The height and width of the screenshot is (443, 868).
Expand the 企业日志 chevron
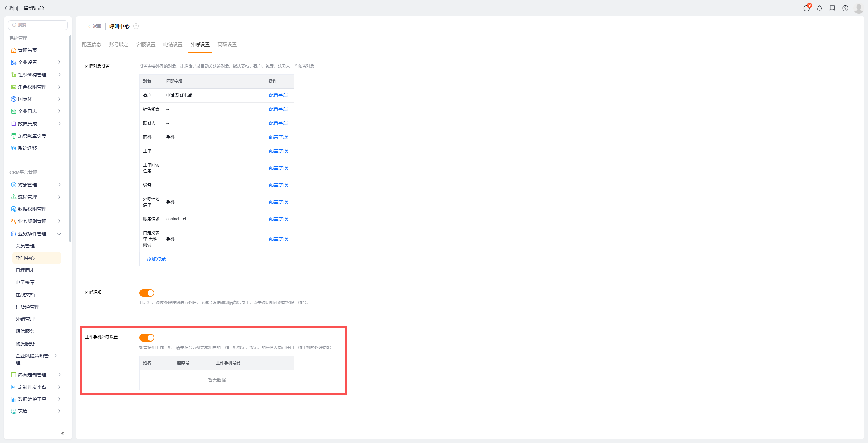pos(59,111)
